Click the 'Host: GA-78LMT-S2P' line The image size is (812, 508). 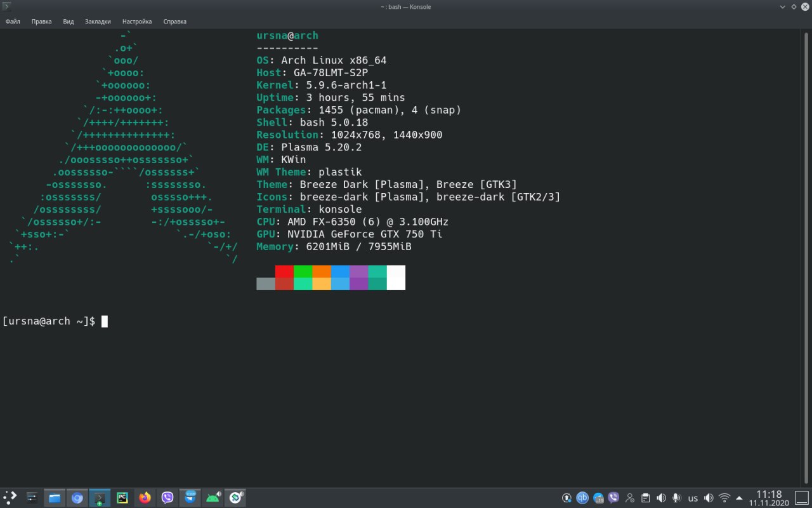(312, 73)
